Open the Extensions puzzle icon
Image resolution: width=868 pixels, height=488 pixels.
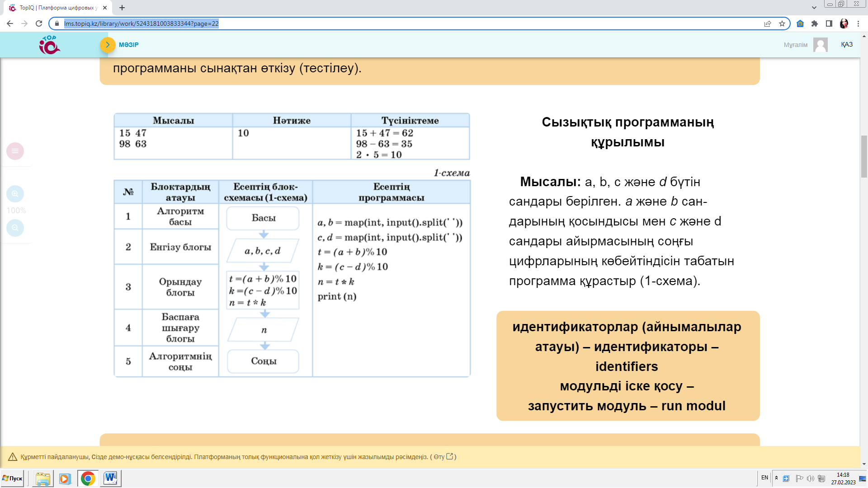click(815, 23)
